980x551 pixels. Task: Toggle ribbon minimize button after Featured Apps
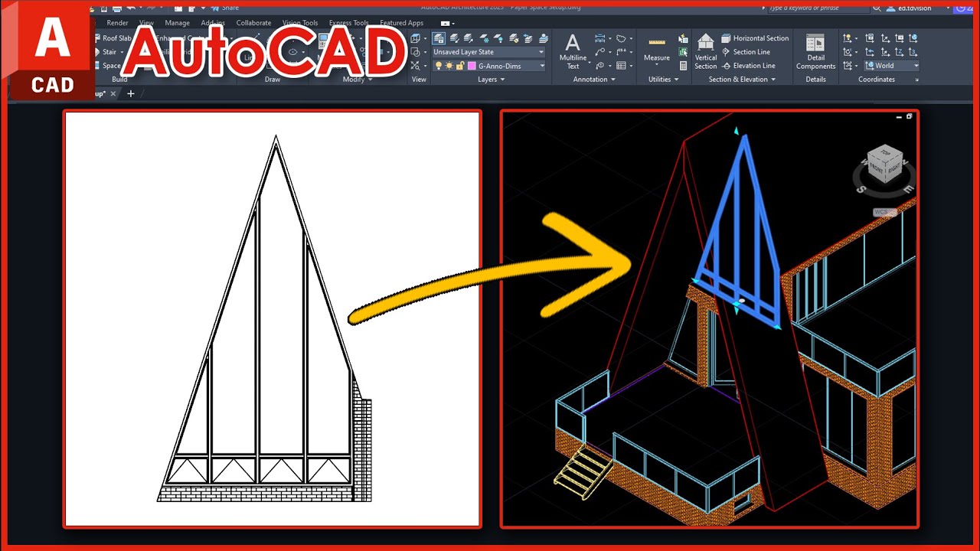[446, 24]
